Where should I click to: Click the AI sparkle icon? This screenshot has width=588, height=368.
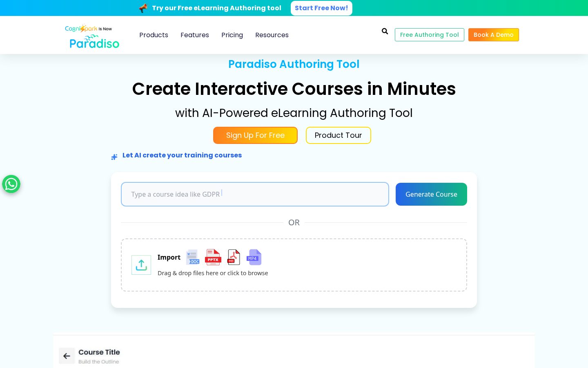pos(114,157)
